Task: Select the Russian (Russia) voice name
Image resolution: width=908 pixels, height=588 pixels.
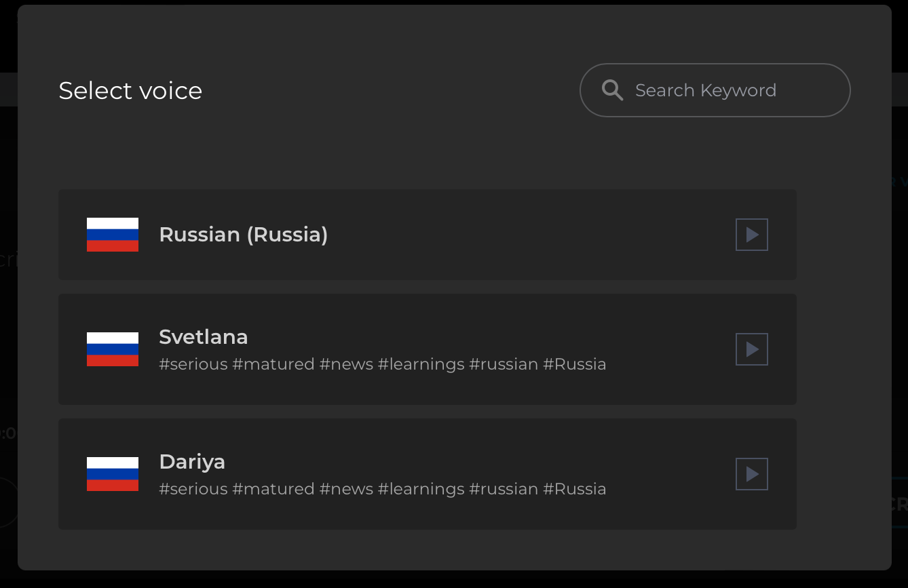Action: point(243,235)
